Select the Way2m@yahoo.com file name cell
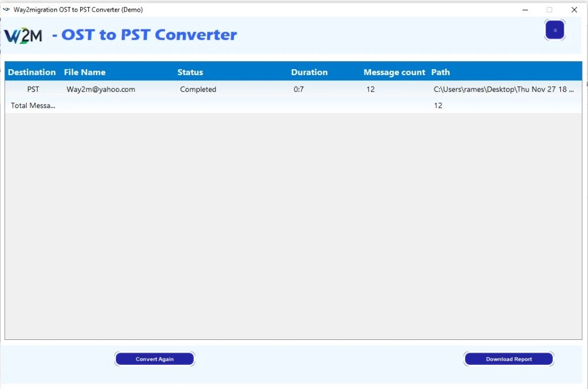 click(101, 89)
